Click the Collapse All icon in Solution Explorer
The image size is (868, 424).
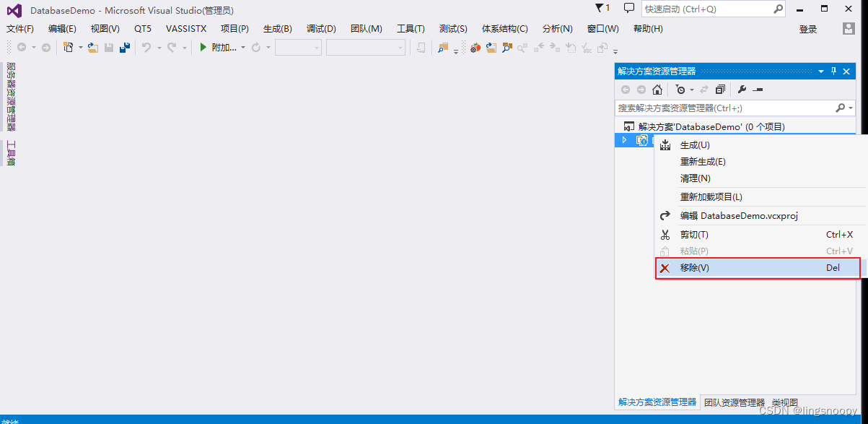[720, 90]
